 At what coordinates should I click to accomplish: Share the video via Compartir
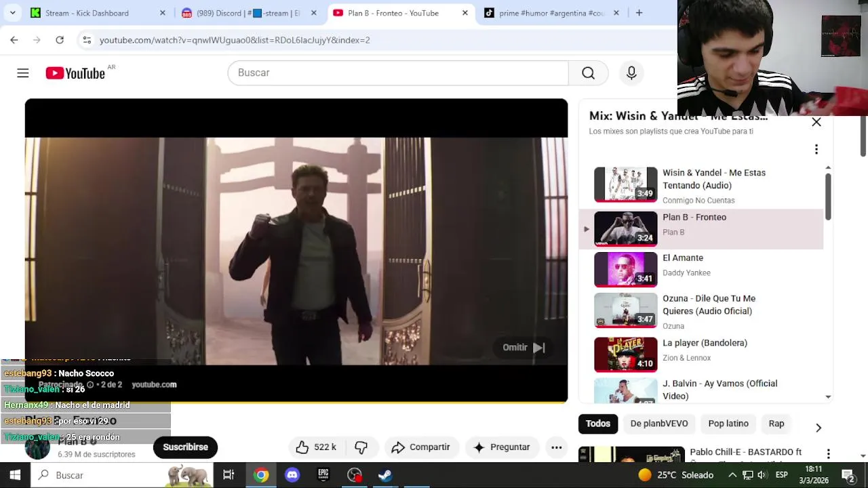pos(420,447)
